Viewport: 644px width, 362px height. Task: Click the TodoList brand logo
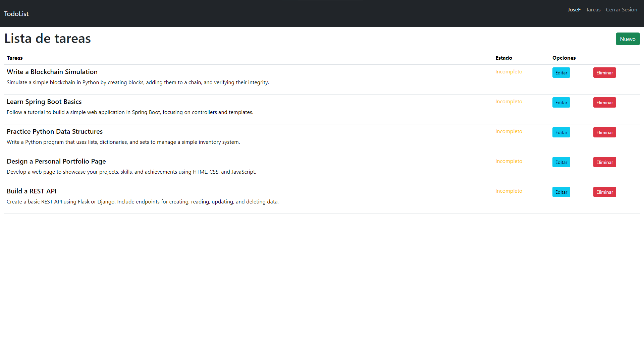click(x=16, y=14)
